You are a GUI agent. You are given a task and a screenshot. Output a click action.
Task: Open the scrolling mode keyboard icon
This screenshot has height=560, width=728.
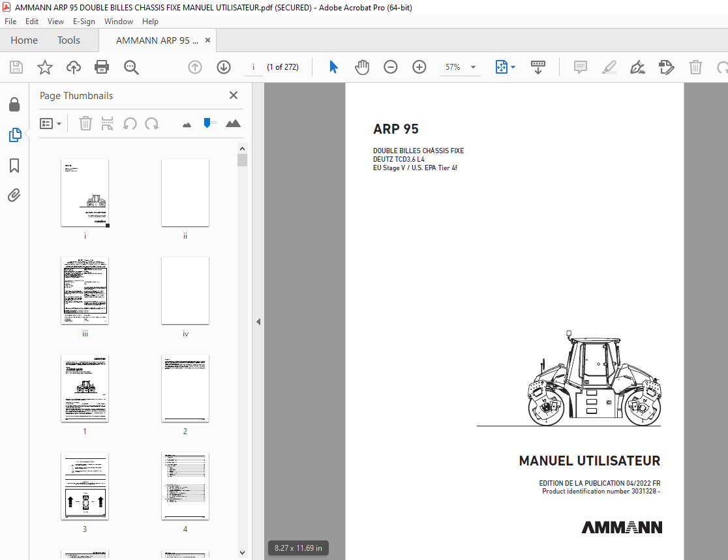538,67
